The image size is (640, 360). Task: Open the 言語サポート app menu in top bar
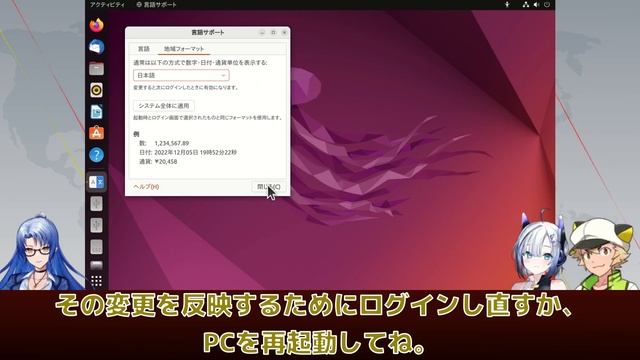pyautogui.click(x=156, y=4)
